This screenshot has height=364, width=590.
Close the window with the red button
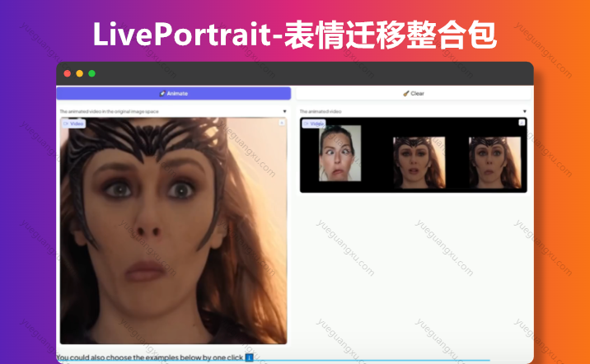coord(68,73)
